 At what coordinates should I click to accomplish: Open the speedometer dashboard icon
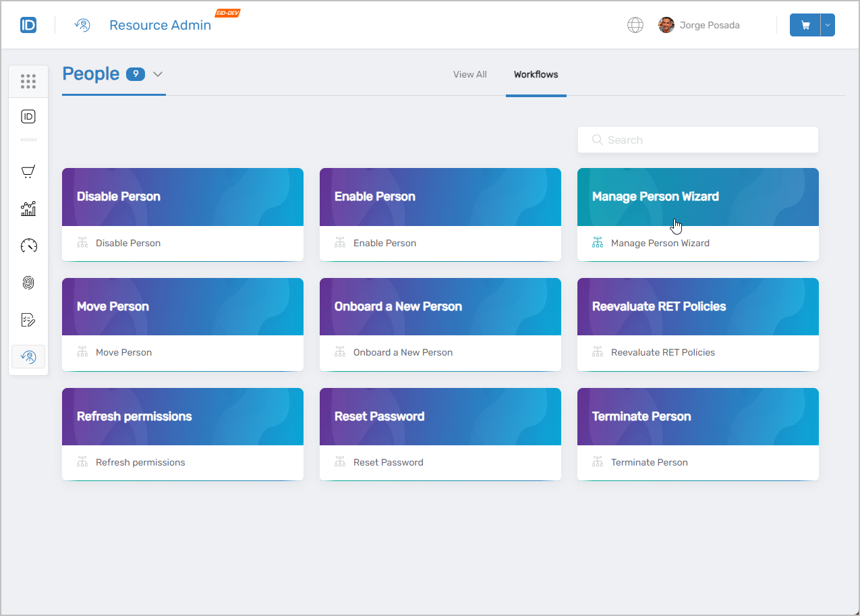point(28,246)
